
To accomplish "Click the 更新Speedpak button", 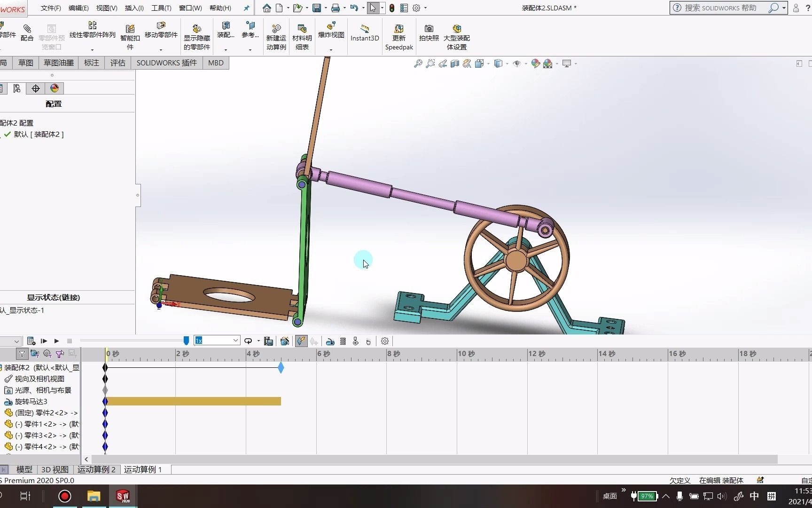I will pyautogui.click(x=399, y=37).
